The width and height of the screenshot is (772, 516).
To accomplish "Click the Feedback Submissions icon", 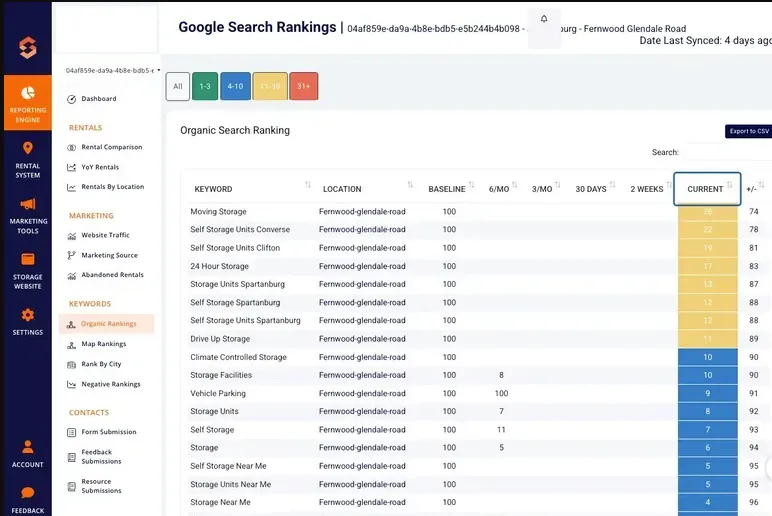I will pos(71,457).
